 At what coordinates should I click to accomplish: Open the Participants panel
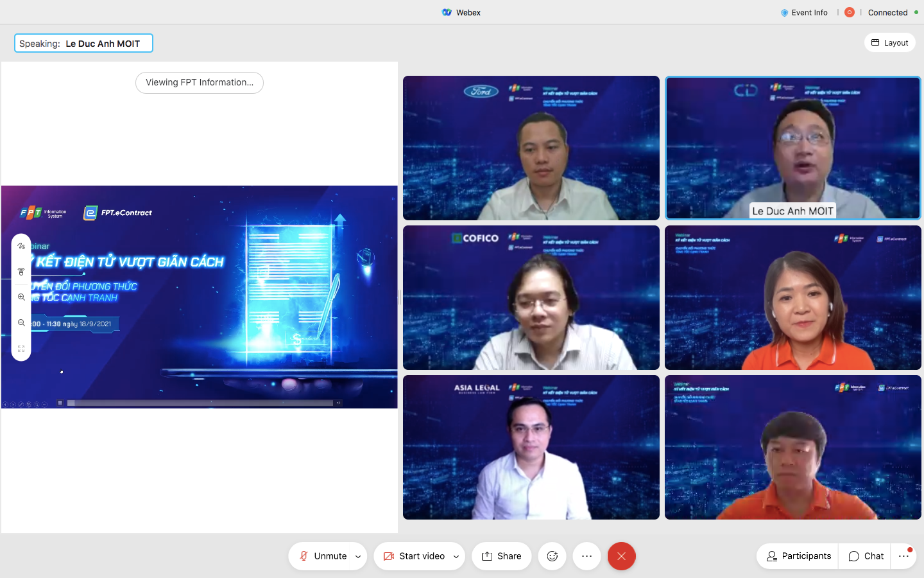click(798, 556)
